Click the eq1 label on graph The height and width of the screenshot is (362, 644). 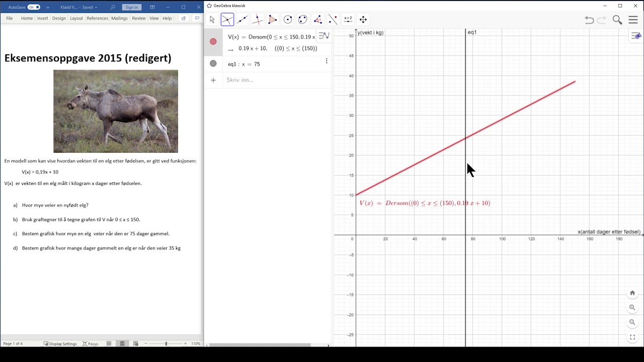click(472, 32)
